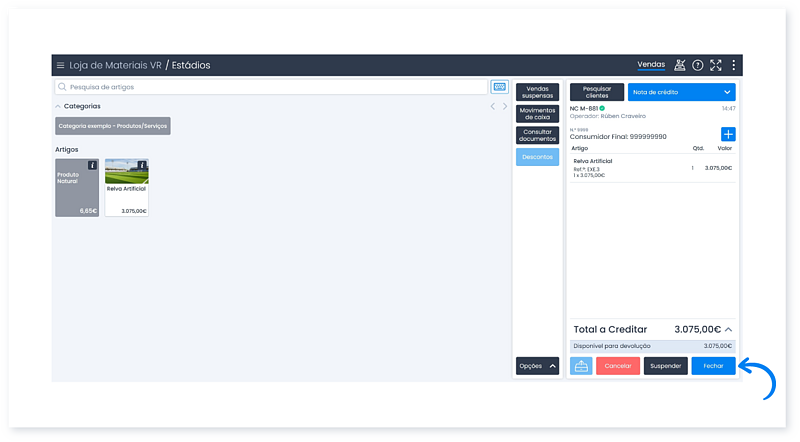Toggle fullscreen mode icon

(715, 65)
